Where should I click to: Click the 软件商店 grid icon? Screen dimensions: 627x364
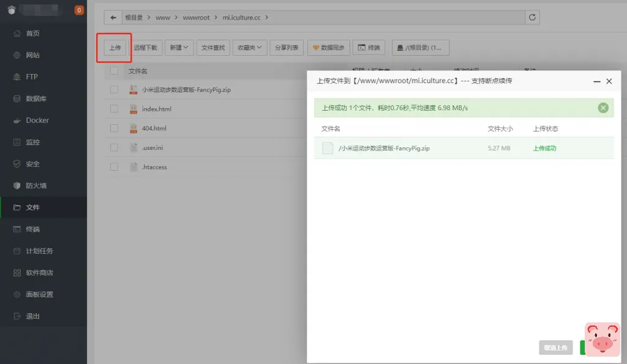(x=17, y=272)
